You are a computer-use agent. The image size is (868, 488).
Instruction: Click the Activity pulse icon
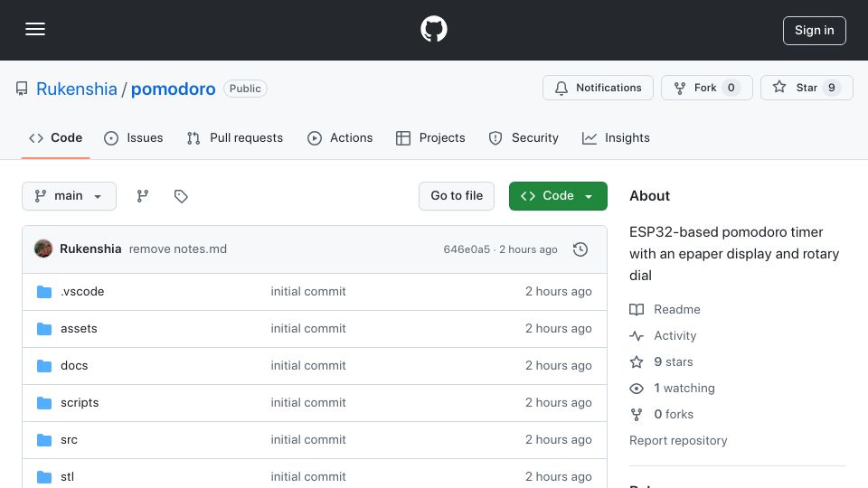(x=637, y=336)
